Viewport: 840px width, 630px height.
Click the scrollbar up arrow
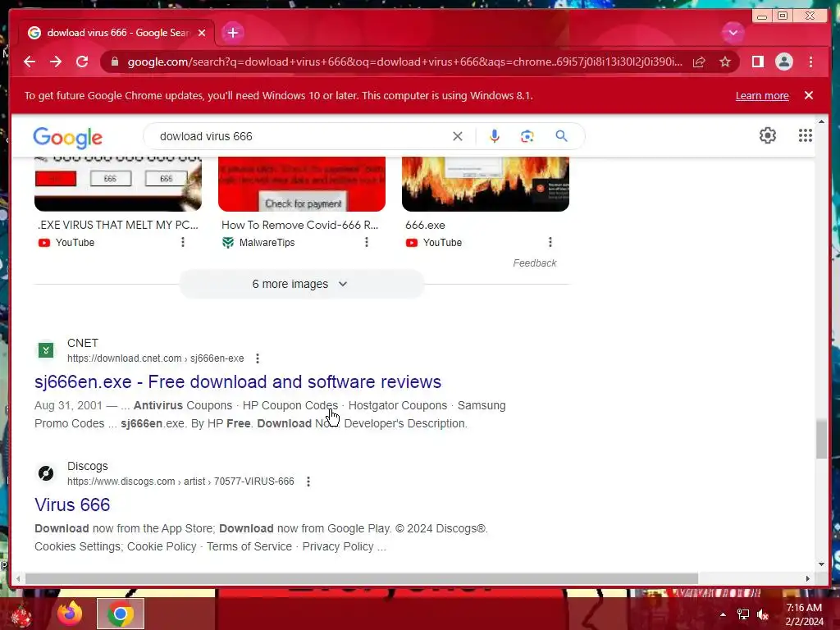(822, 121)
